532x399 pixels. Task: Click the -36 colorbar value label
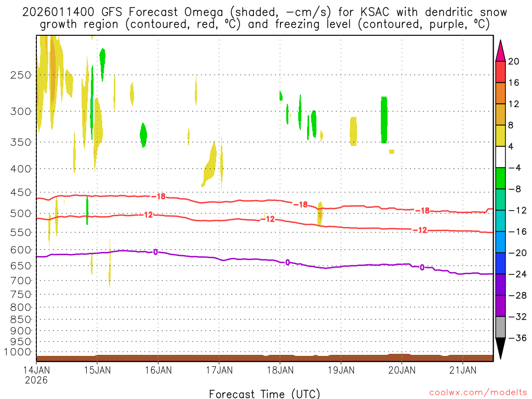pos(517,338)
